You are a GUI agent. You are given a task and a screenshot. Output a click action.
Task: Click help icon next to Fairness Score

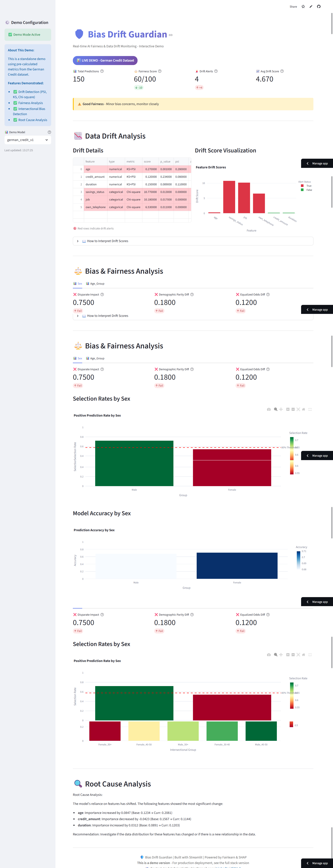160,71
